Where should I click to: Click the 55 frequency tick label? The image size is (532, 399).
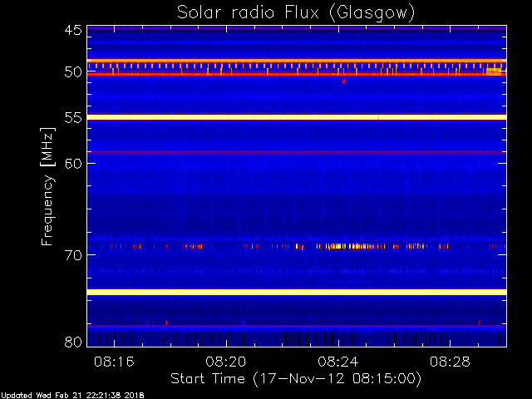(73, 118)
